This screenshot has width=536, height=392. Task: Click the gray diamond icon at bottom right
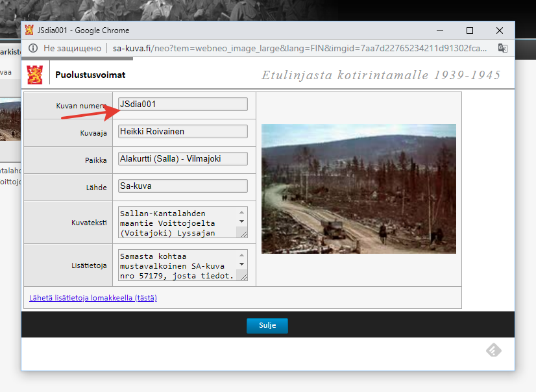click(494, 350)
